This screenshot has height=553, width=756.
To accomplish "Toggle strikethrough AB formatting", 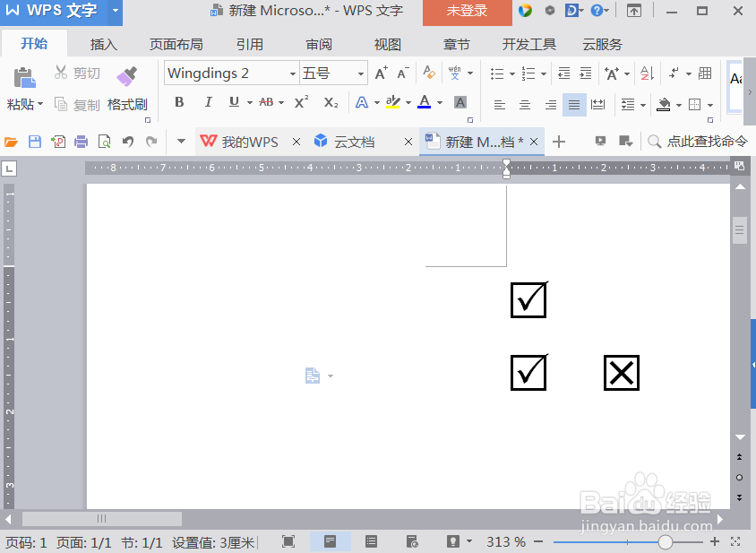I will click(266, 102).
